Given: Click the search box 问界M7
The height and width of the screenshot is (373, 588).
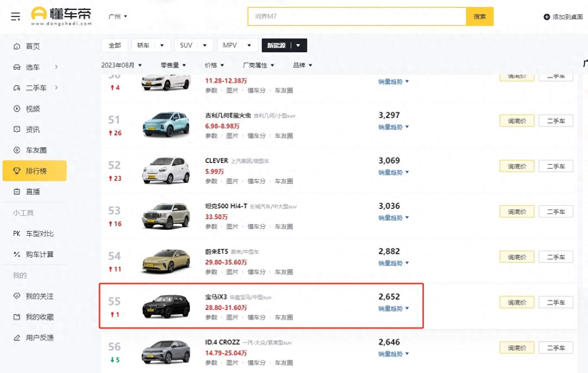Looking at the screenshot, I should coord(357,16).
